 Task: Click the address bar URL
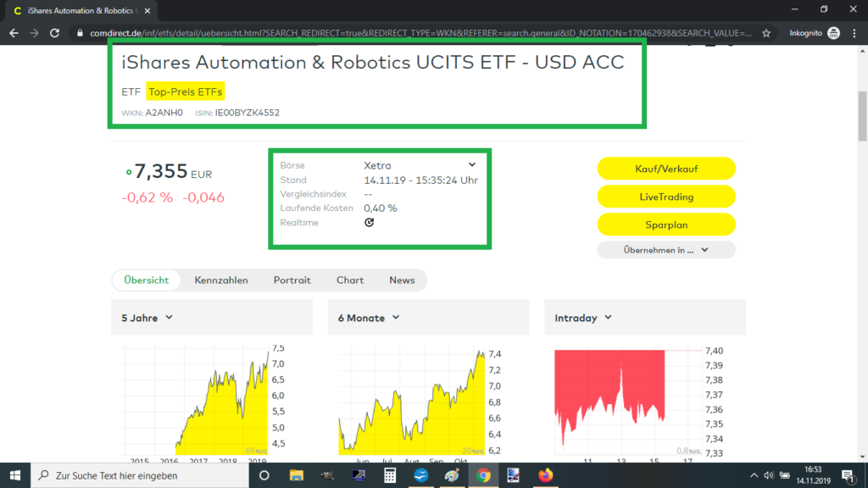[420, 33]
